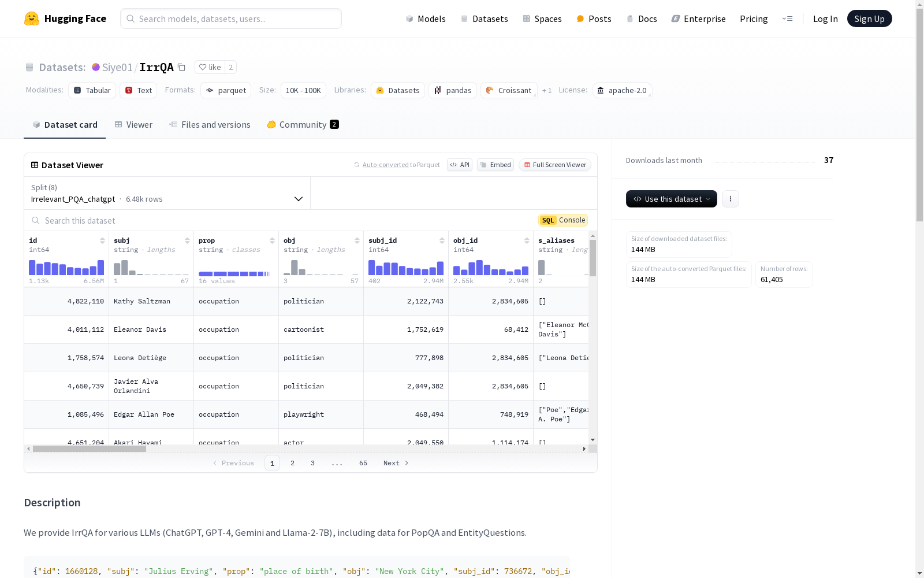Open the Embed button
Screen dimensions: 924x578
coord(495,165)
